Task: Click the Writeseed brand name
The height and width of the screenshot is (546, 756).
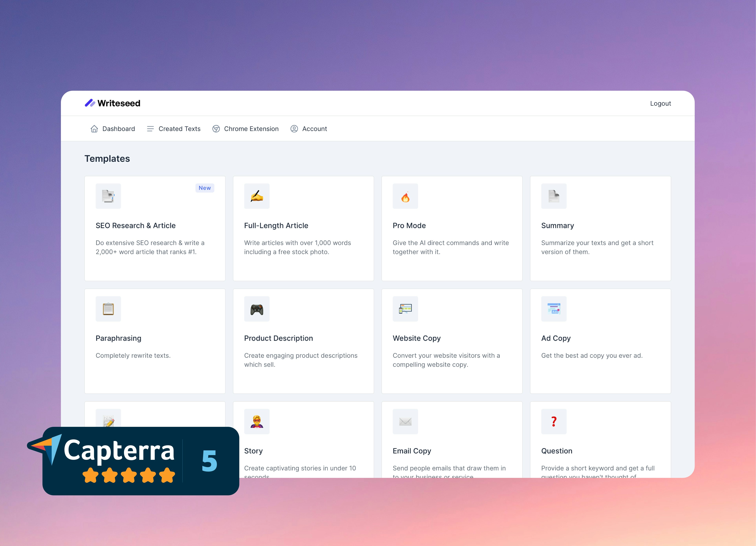Action: pos(119,103)
